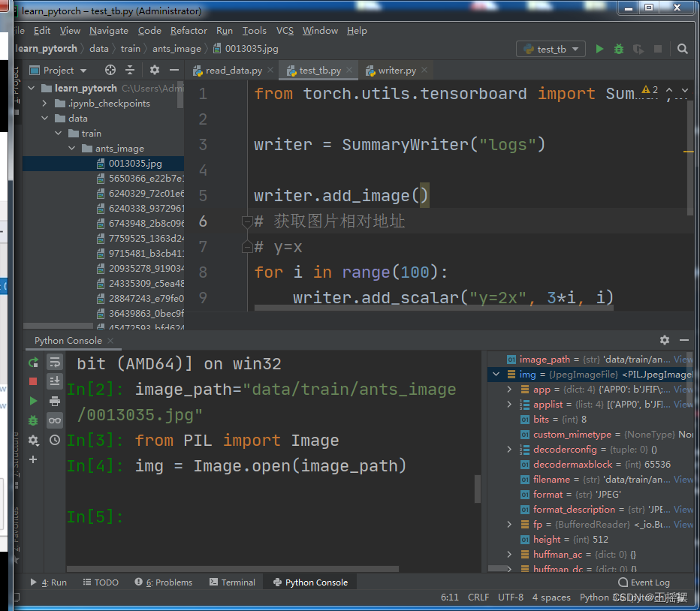
Task: Toggle soft-wrap in the Python Console
Action: click(55, 362)
